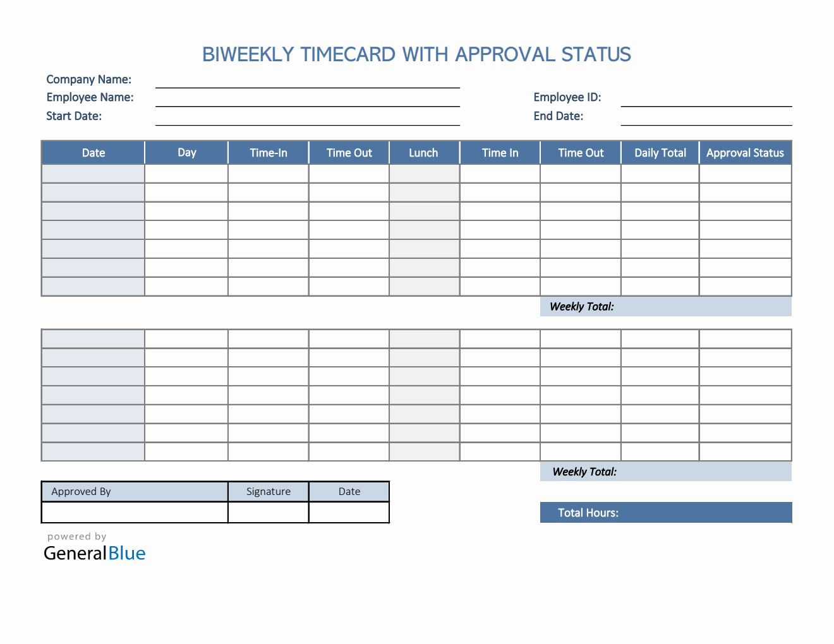The width and height of the screenshot is (834, 644).
Task: Click the Company Name input line
Action: pos(307,85)
